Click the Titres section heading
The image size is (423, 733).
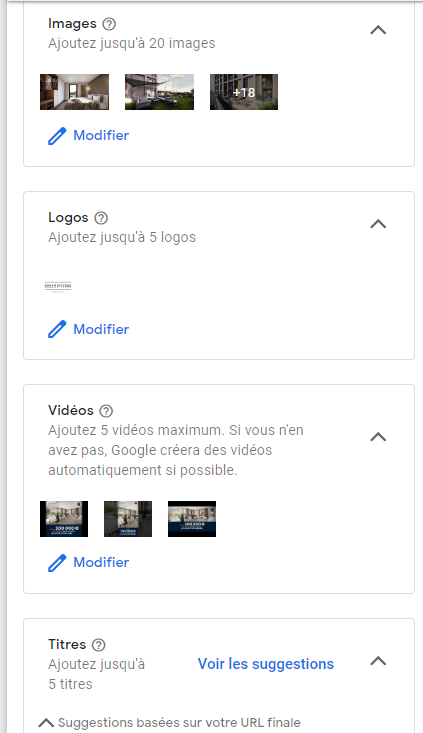[x=67, y=645]
